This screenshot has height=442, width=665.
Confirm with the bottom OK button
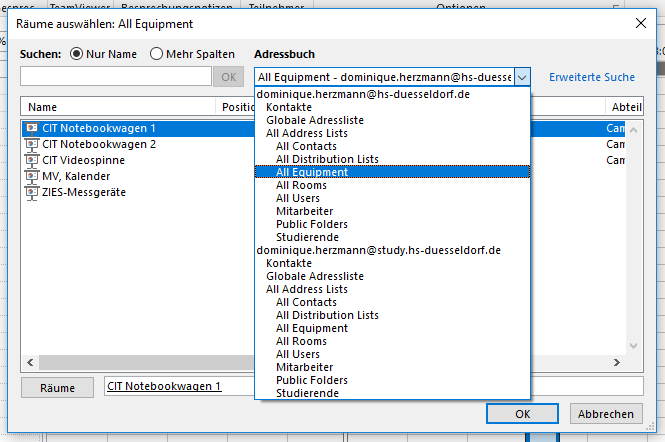522,414
